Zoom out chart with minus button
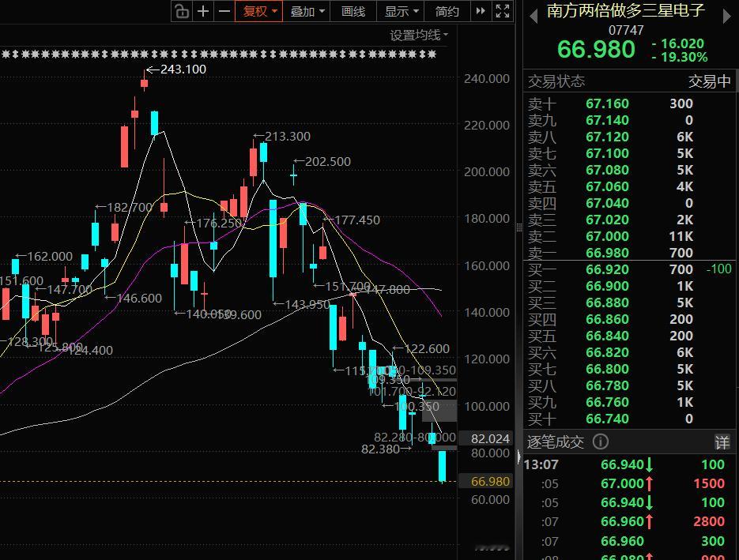Viewport: 739px width, 560px height. (224, 11)
